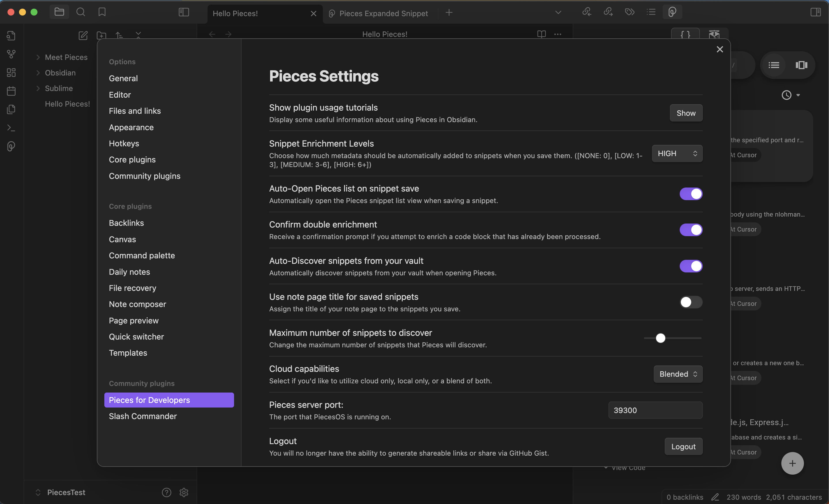Collapse all folders in file explorer
Viewport: 829px width, 504px height.
coord(138,35)
